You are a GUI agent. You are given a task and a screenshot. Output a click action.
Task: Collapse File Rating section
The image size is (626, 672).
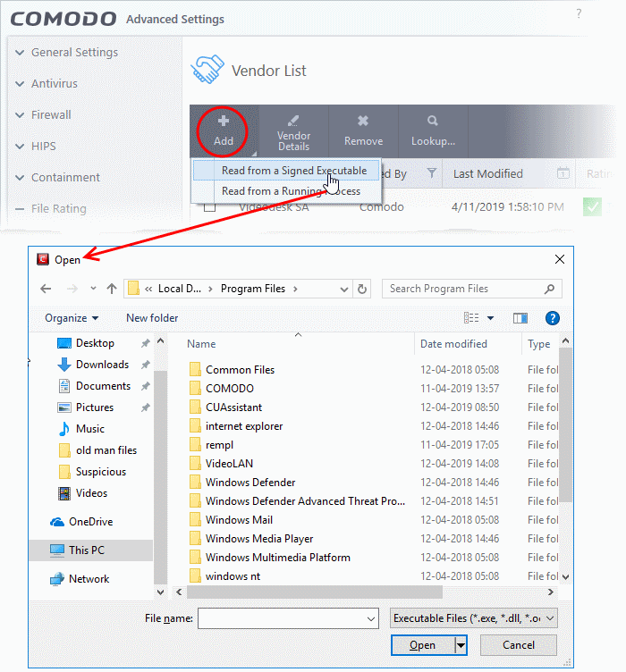(20, 209)
